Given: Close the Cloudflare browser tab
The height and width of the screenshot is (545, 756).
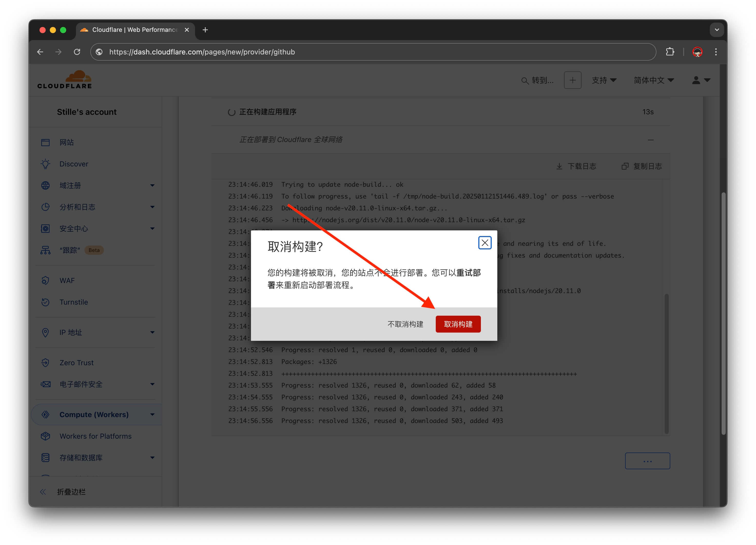Looking at the screenshot, I should (187, 30).
